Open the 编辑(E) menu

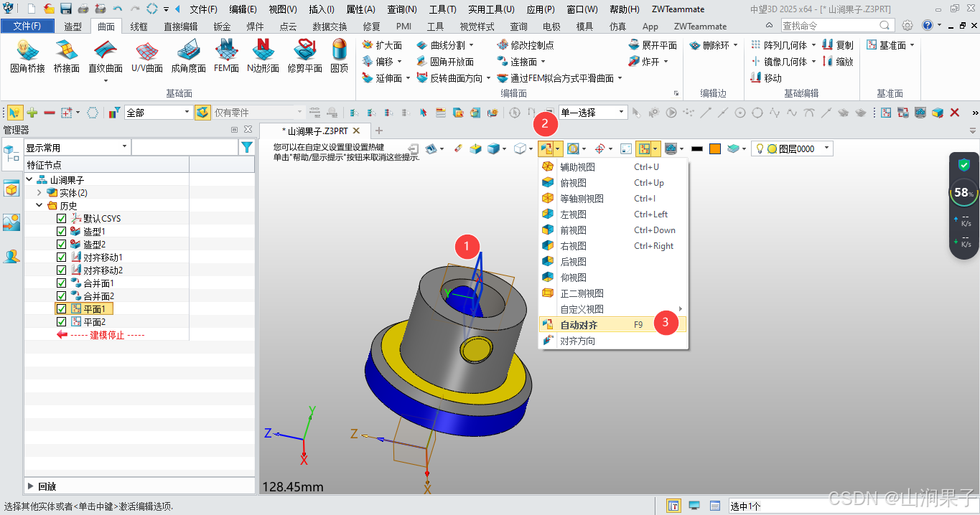(x=243, y=9)
